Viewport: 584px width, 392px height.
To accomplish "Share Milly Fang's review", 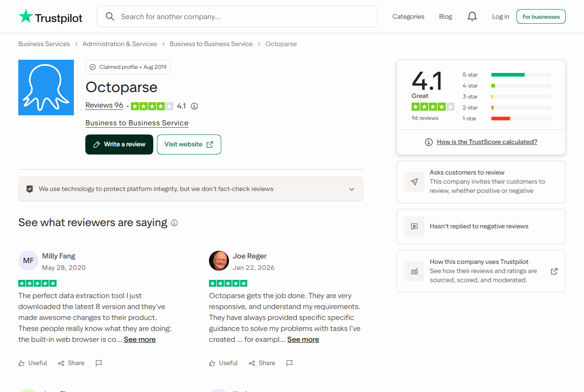I will [x=71, y=363].
